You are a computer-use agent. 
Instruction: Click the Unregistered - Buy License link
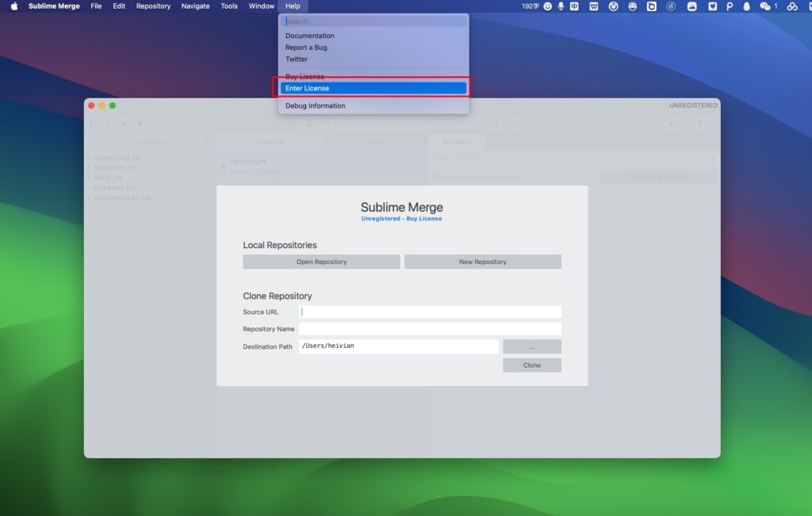tap(401, 218)
